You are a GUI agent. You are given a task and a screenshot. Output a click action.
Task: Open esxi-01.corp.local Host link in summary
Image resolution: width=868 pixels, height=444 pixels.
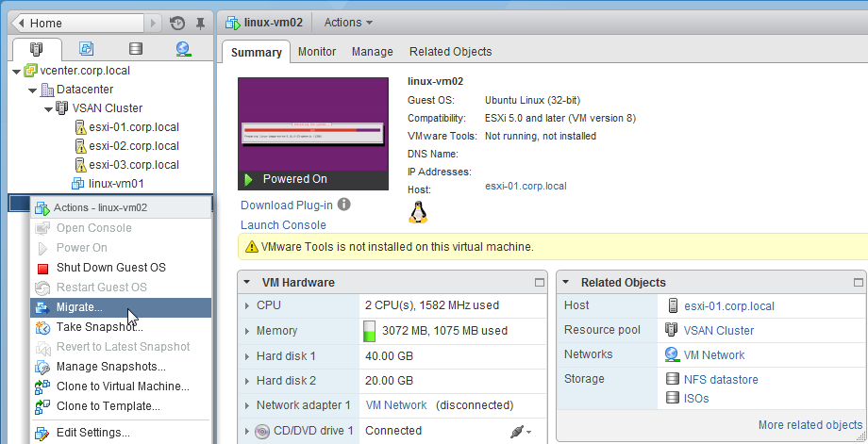pos(526,187)
